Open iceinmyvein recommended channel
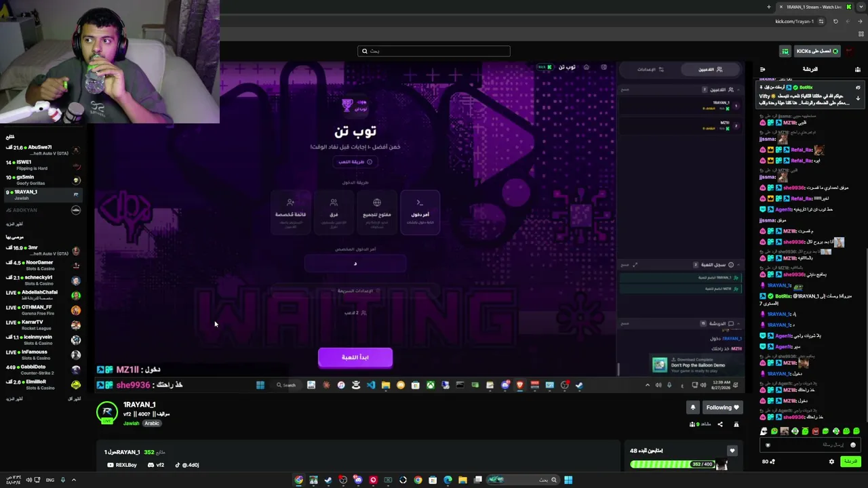This screenshot has height=488, width=868. tap(42, 340)
